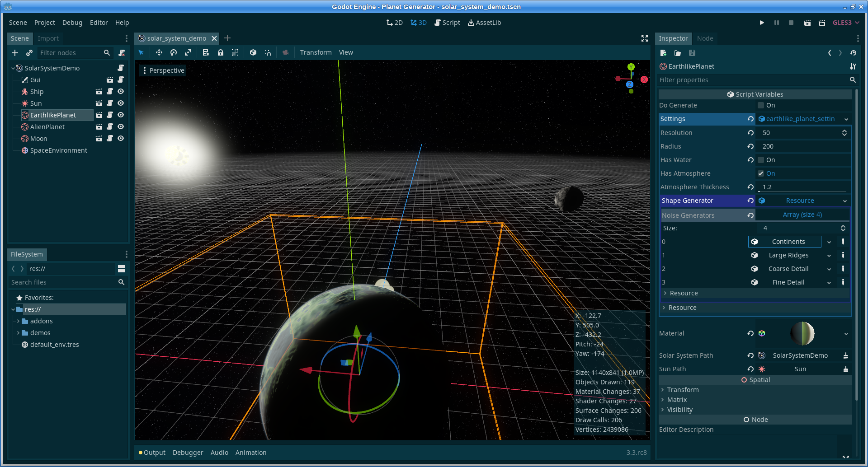Hide the EarthlikePlanet node
This screenshot has width=868, height=467.
pos(121,115)
